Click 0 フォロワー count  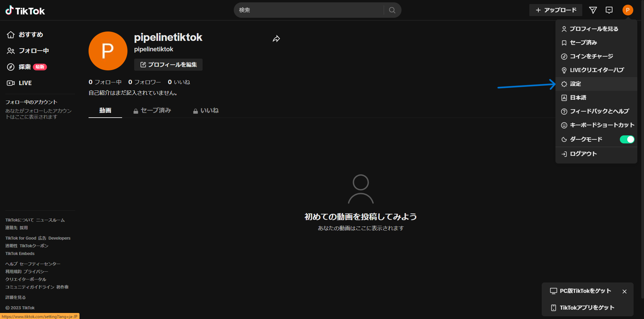pyautogui.click(x=145, y=82)
